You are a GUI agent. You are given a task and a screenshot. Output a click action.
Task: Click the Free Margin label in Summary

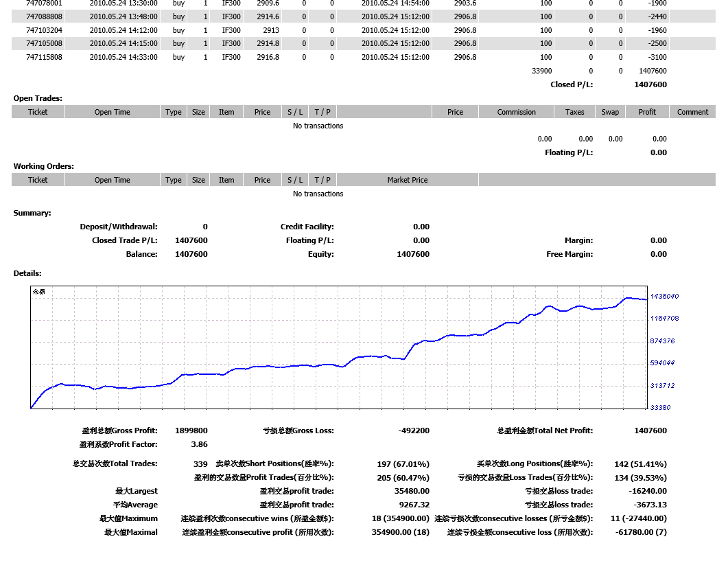570,254
